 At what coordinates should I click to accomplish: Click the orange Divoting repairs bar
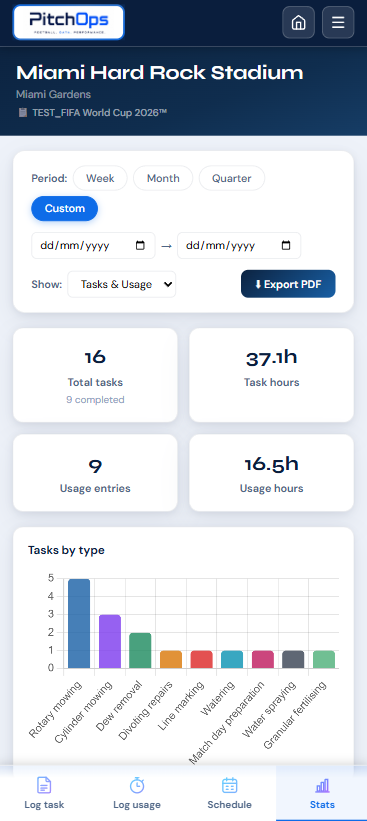coord(171,659)
